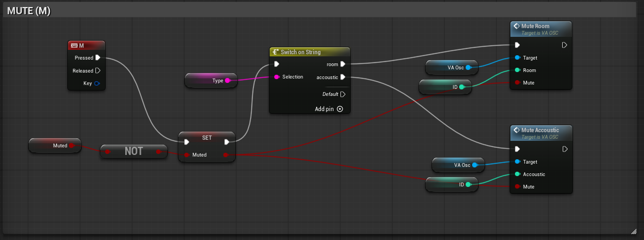
Task: Click the Key output pin on M node
Action: 97,83
